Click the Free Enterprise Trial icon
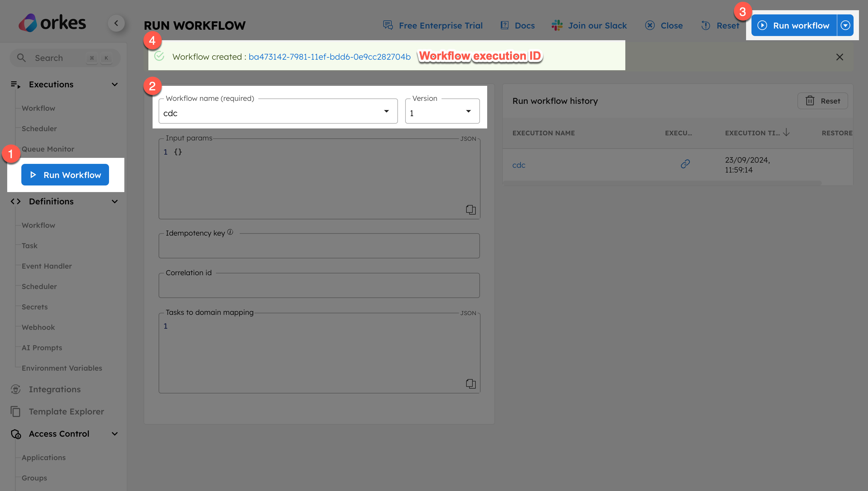Viewport: 868px width, 491px height. tap(387, 25)
